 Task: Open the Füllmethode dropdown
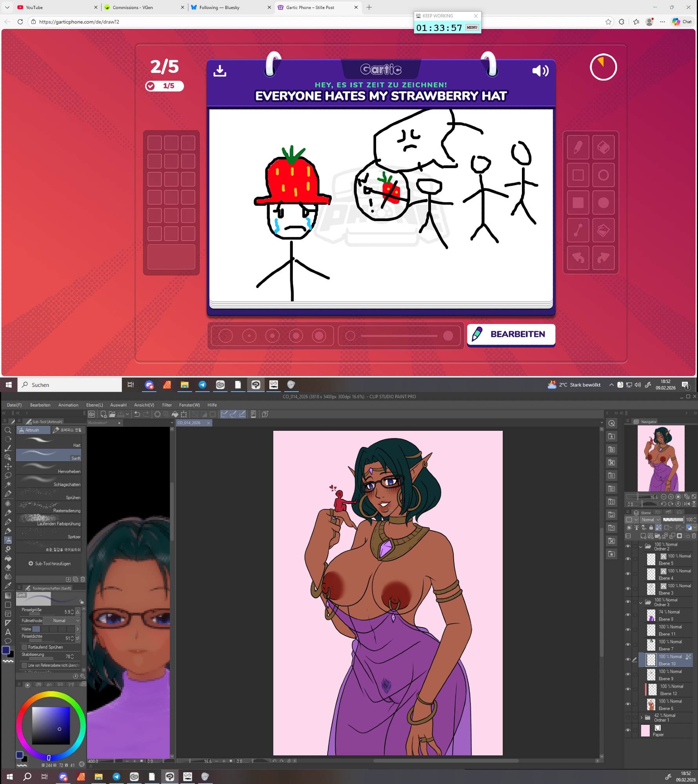click(62, 621)
